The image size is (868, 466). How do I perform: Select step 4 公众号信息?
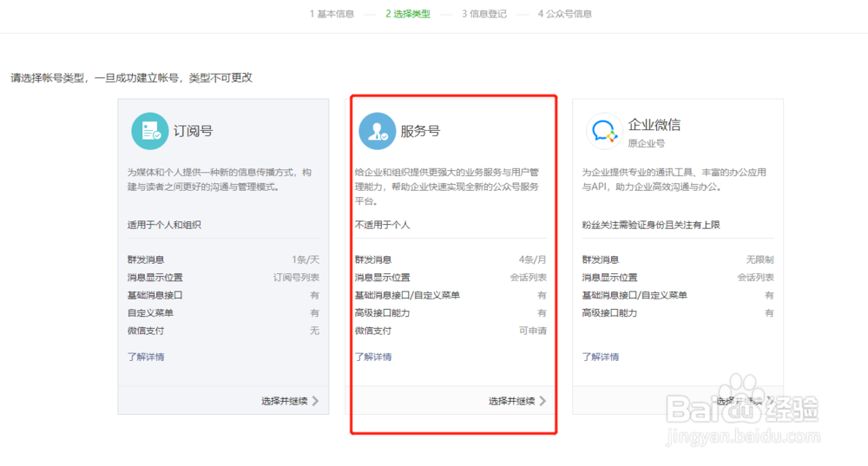(565, 14)
